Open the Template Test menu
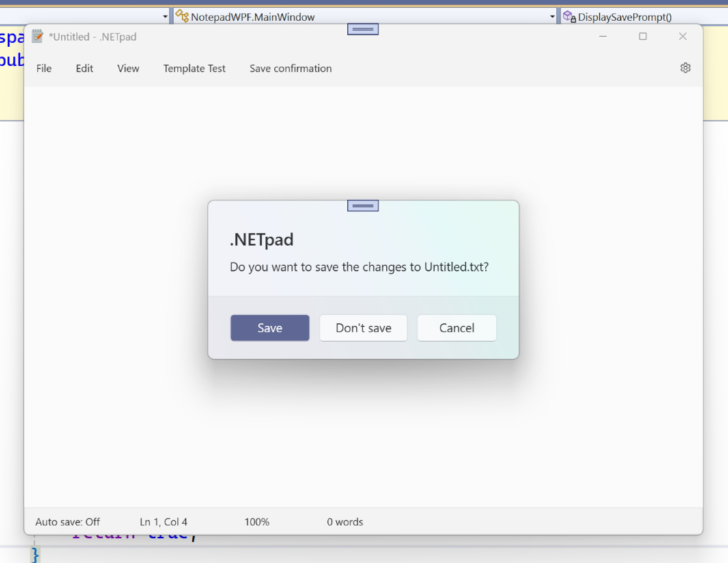The image size is (728, 563). (194, 68)
